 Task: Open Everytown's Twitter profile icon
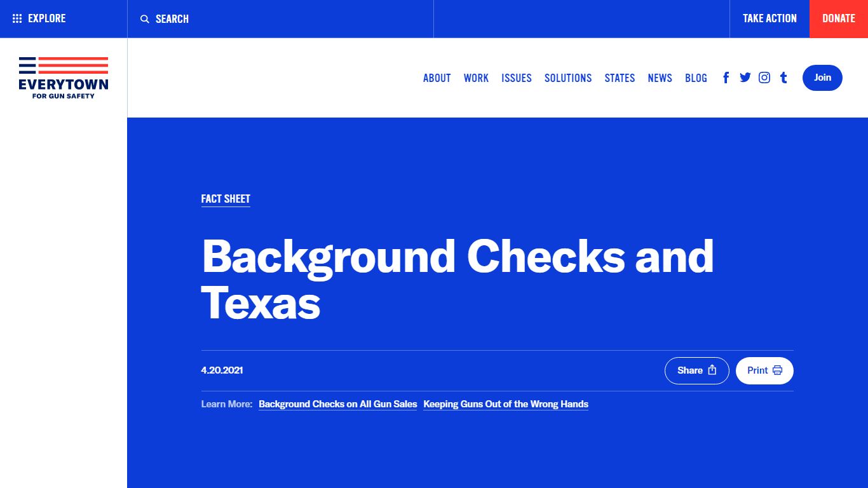tap(745, 78)
